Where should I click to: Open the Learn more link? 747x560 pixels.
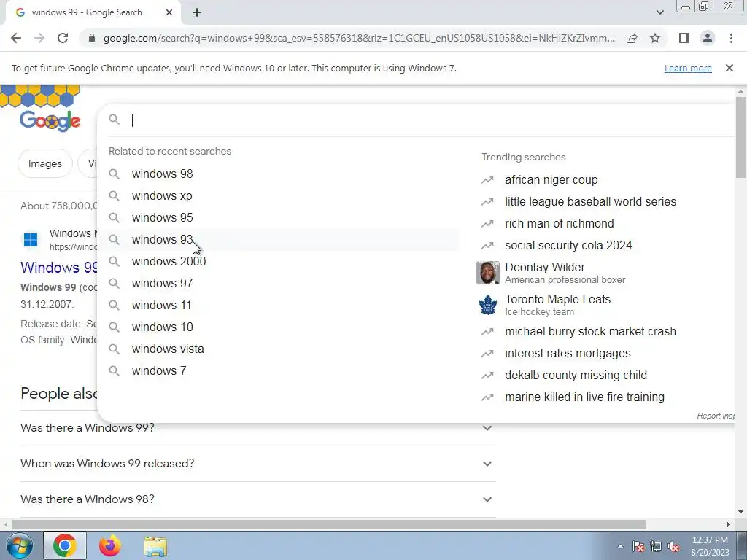point(688,68)
